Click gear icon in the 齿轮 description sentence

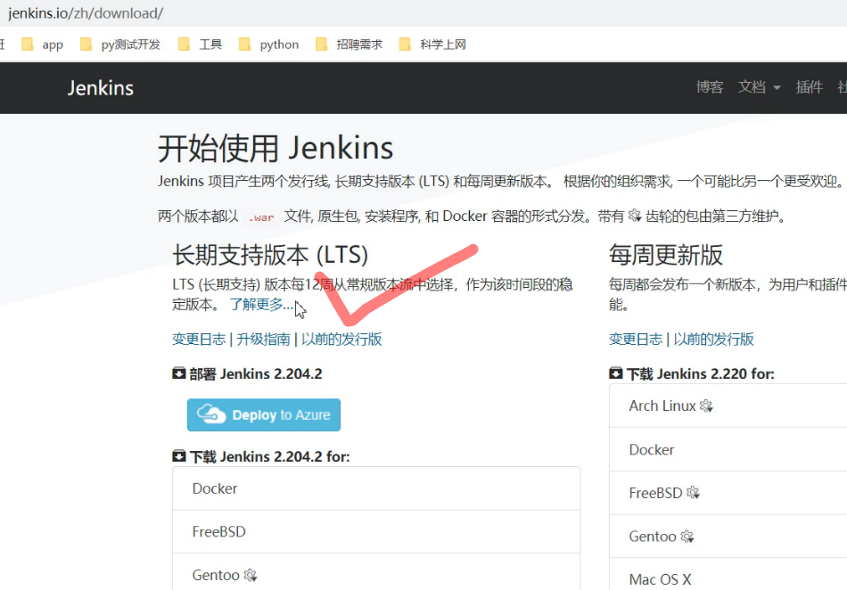[635, 216]
